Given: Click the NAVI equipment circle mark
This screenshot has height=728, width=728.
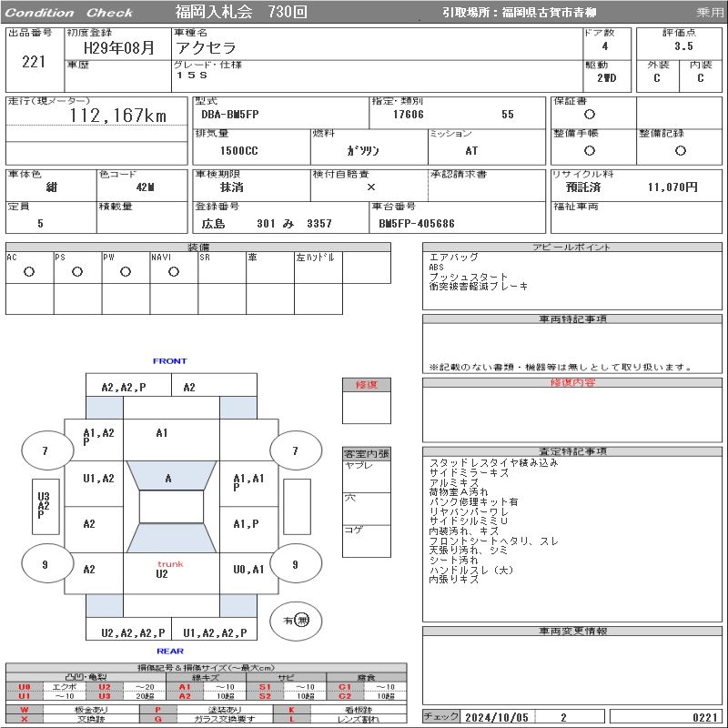Looking at the screenshot, I should pos(173,271).
